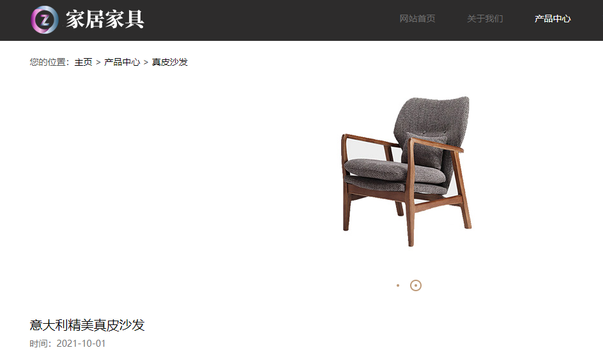Click the arrow separator after 主页
603x364 pixels.
[x=98, y=63]
